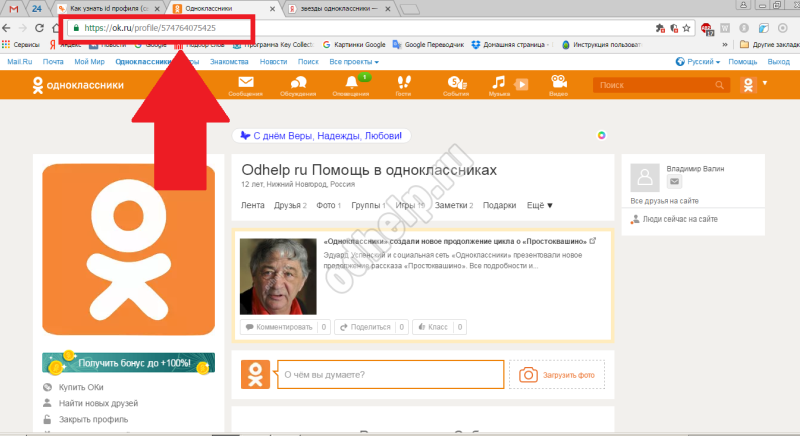Screen dimensions: 800x436
Task: Click the music player play button
Action: 521,84
